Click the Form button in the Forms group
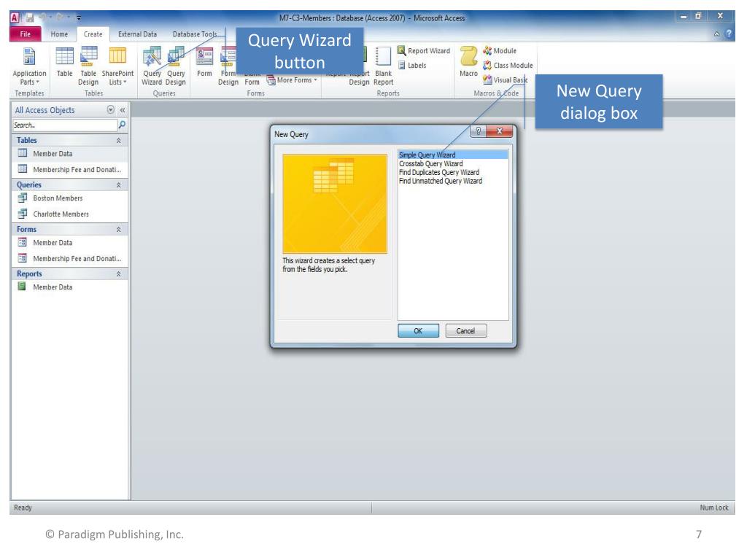This screenshot has width=747, height=560. (x=204, y=63)
